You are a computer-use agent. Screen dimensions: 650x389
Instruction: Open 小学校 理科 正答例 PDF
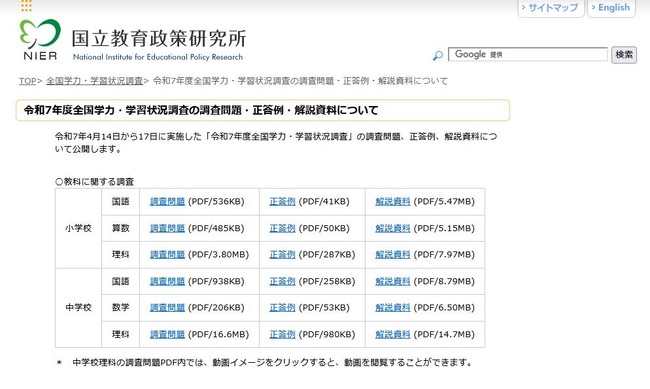[282, 255]
